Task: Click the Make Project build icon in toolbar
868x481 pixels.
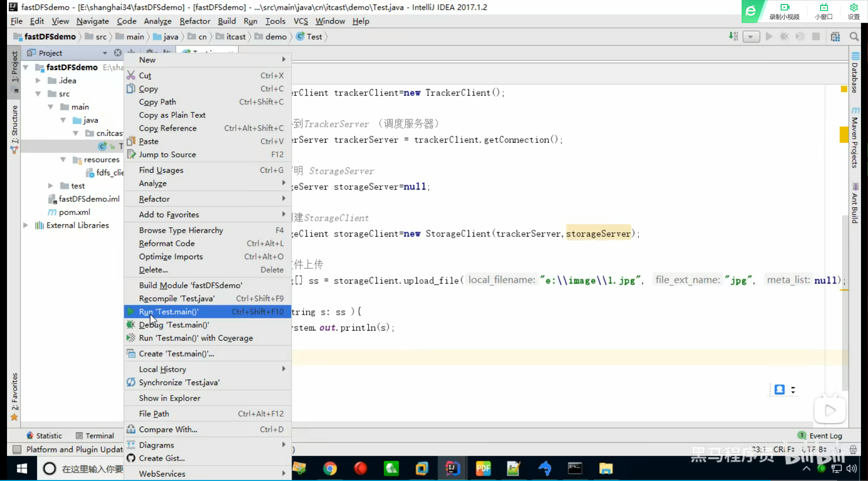Action: pos(733,36)
